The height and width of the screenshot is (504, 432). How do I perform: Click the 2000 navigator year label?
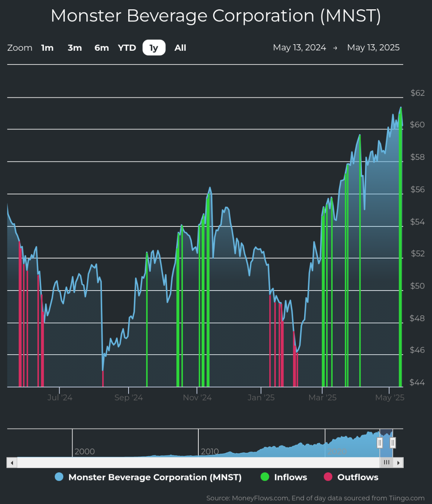[x=85, y=452]
